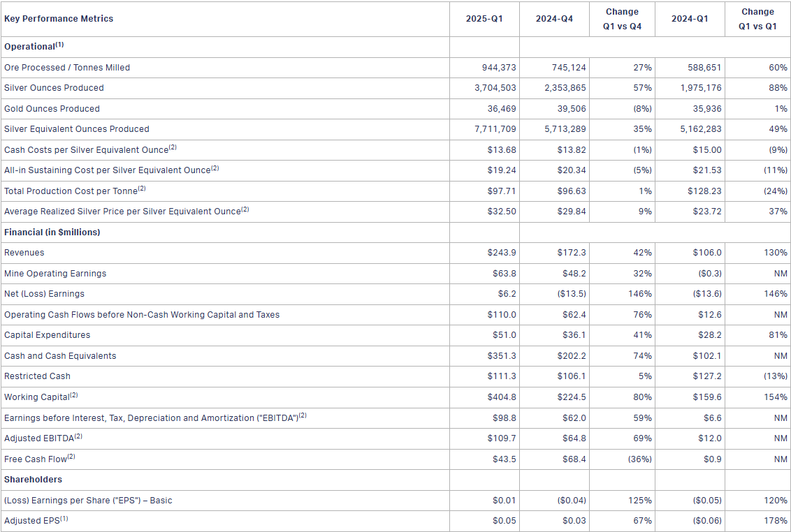Click the Revenues value $243.9
Viewport: 791px width, 532px height.
pos(502,253)
